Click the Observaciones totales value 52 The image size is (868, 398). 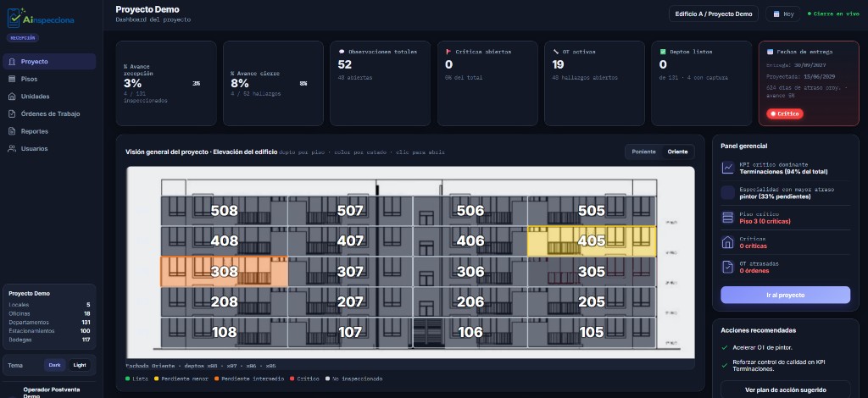345,64
